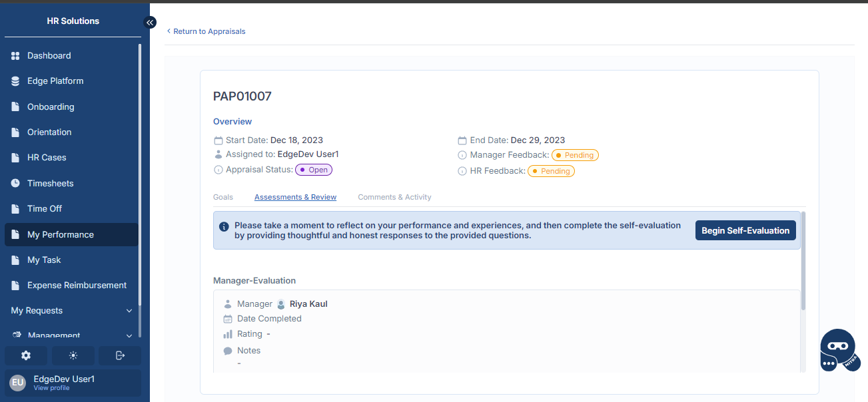Open settings with the gear icon
Viewport: 868px width, 402px height.
[26, 355]
